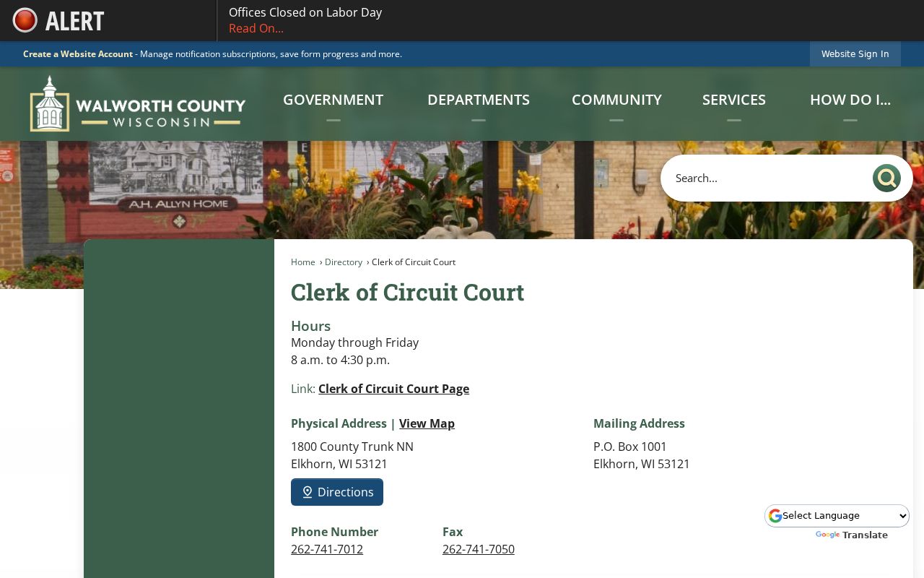Viewport: 924px width, 578px height.
Task: Click the Clerk of Circuit Court heading
Action: point(407,293)
